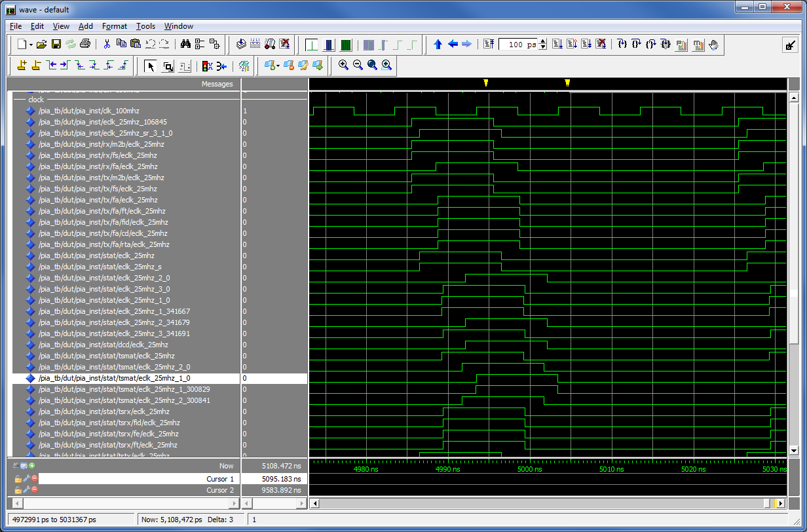Viewport: 807px width, 532px height.
Task: Open the Window menu
Action: pyautogui.click(x=178, y=26)
